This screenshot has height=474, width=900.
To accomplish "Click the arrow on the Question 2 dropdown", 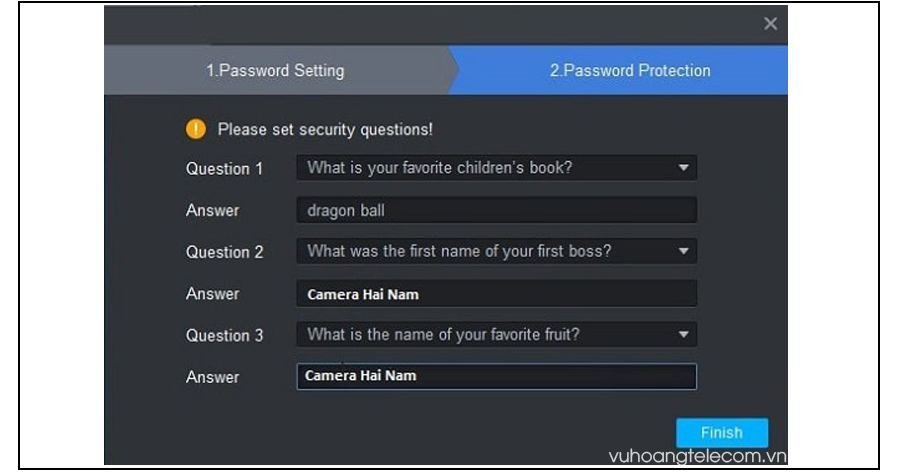I will pyautogui.click(x=684, y=251).
